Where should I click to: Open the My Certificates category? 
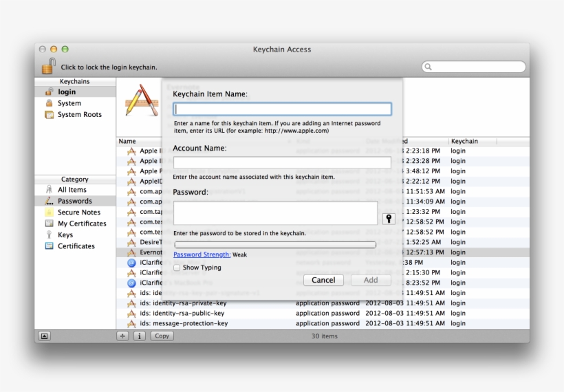tap(82, 224)
